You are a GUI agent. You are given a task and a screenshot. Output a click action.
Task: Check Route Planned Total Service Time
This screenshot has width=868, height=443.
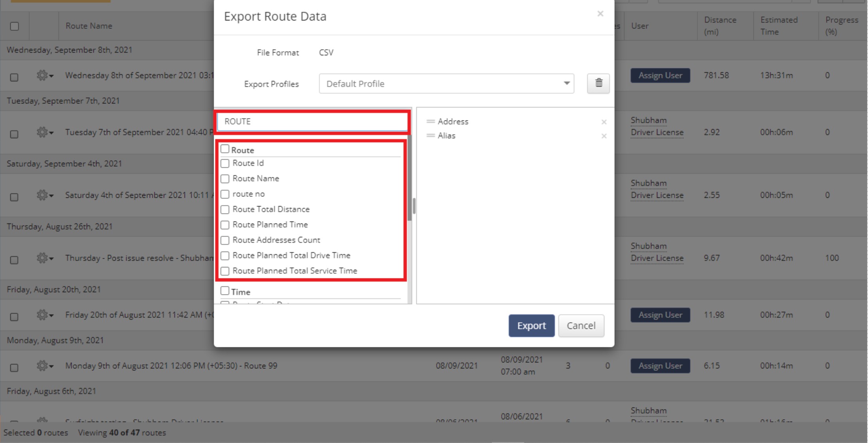tap(225, 271)
